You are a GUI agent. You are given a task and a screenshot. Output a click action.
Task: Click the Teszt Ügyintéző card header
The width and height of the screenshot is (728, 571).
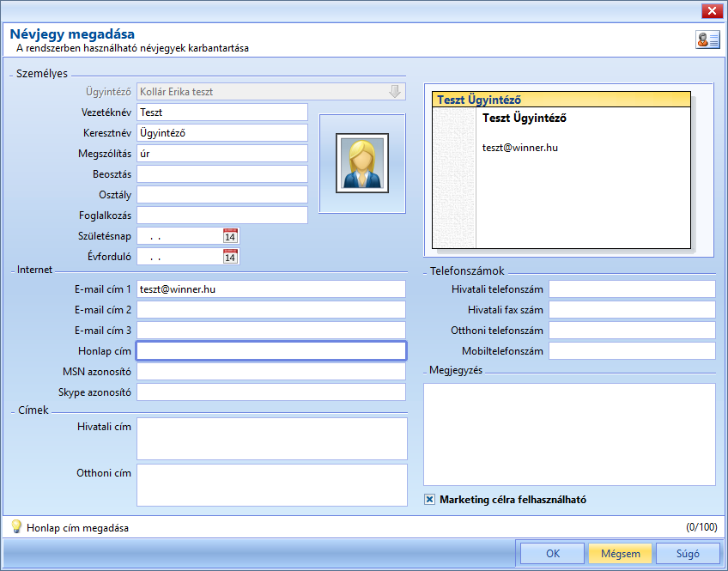point(561,100)
